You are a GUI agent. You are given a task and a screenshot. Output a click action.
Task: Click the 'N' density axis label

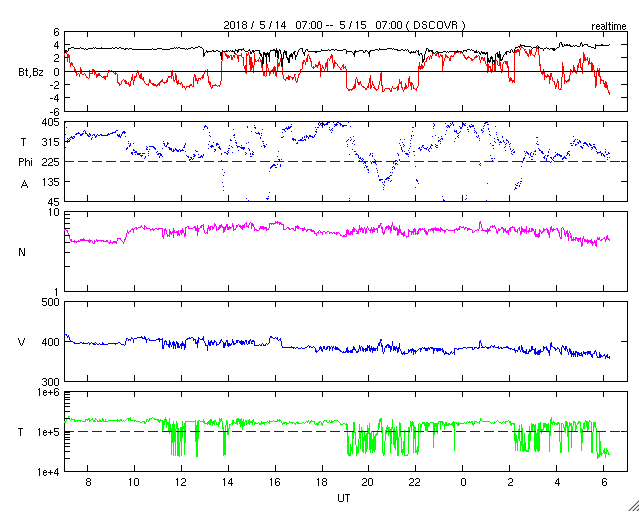click(22, 252)
